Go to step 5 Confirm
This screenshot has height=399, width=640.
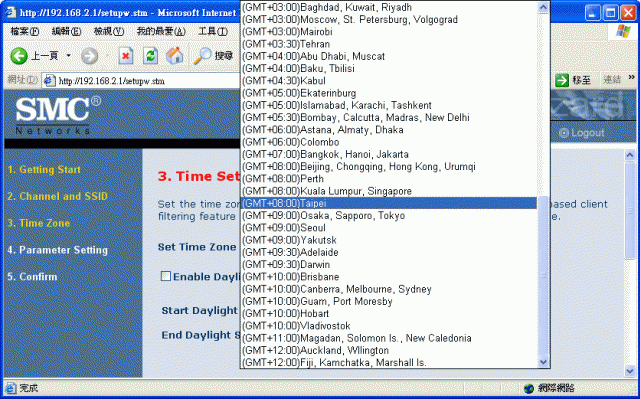tap(32, 277)
